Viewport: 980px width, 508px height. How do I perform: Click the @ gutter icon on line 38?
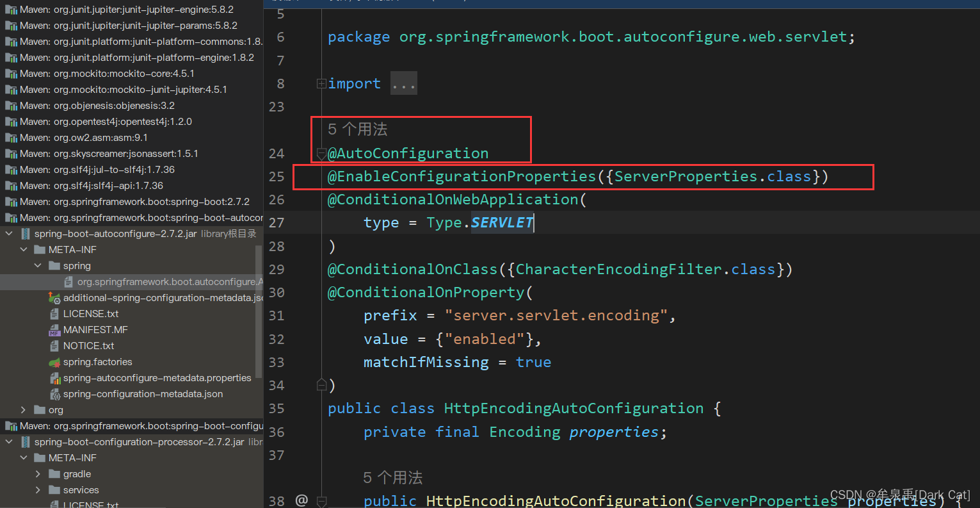302,500
